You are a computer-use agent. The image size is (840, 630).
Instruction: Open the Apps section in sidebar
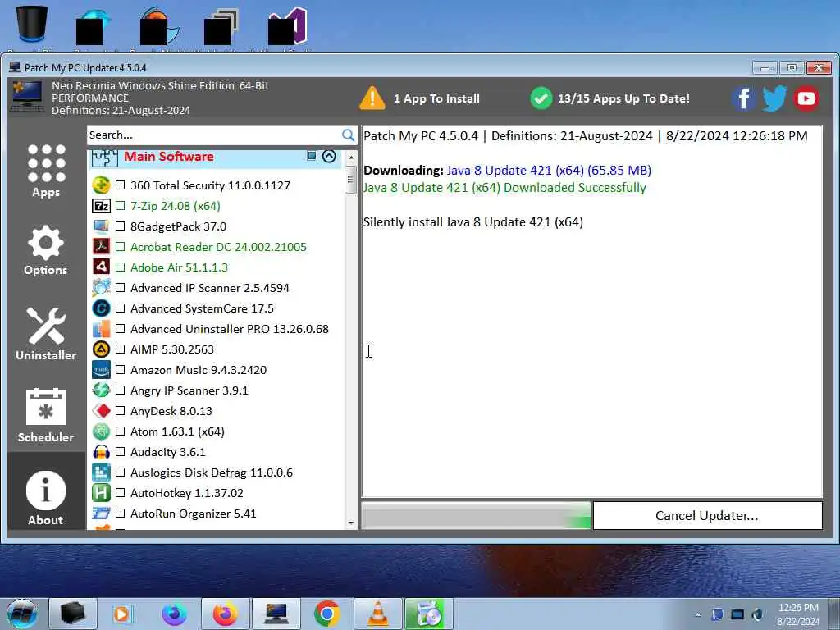(46, 171)
